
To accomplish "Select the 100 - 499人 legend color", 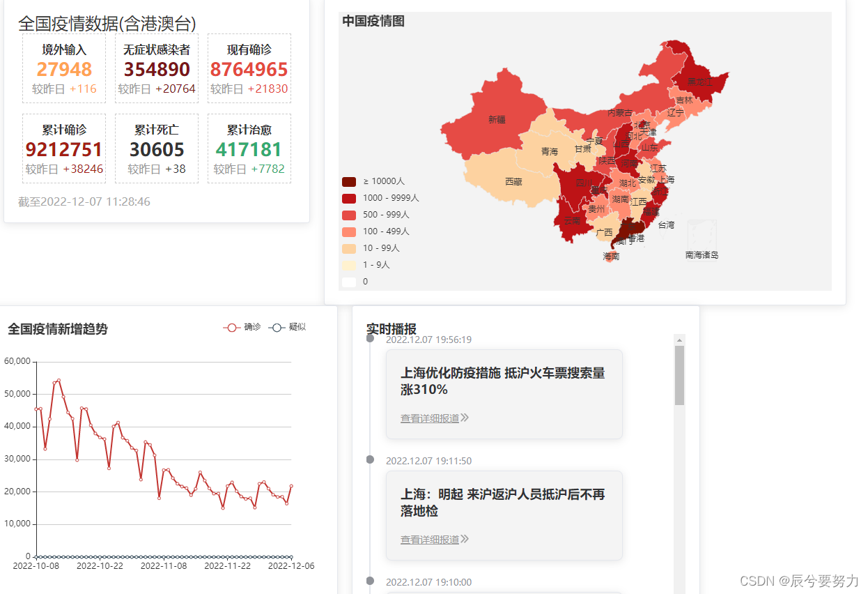I will pos(349,231).
